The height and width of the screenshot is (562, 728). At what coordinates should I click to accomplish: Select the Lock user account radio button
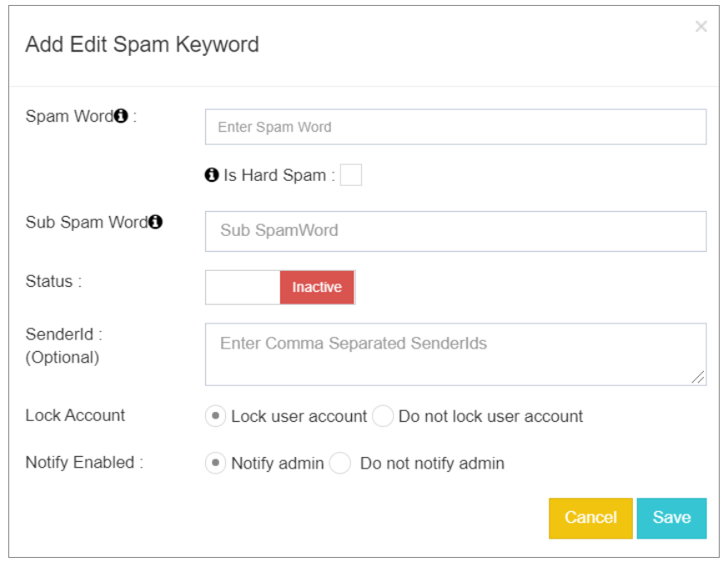[214, 416]
